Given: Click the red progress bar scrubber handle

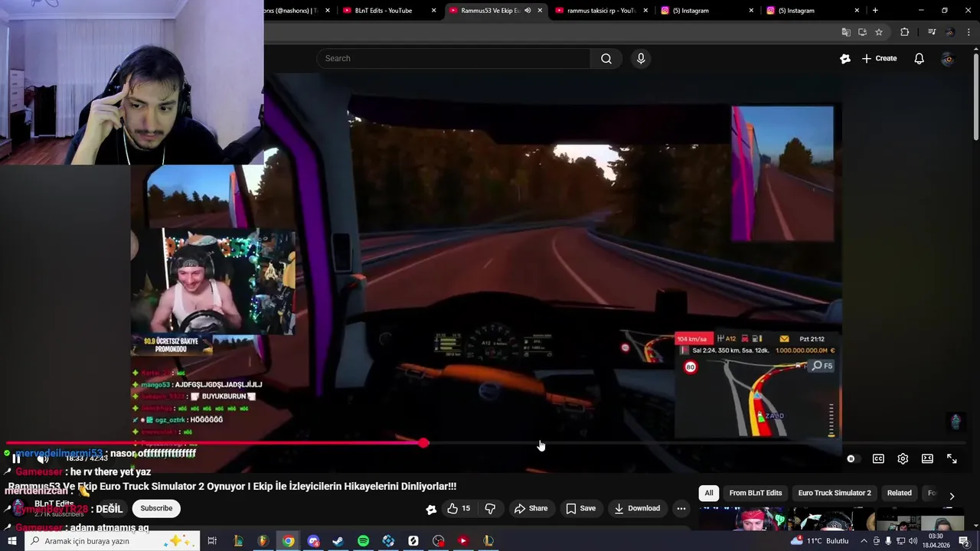Looking at the screenshot, I should click(x=424, y=443).
